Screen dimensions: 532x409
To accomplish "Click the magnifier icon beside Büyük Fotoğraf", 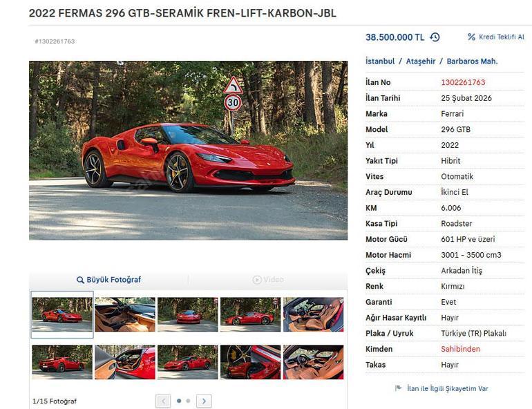I will [x=80, y=280].
